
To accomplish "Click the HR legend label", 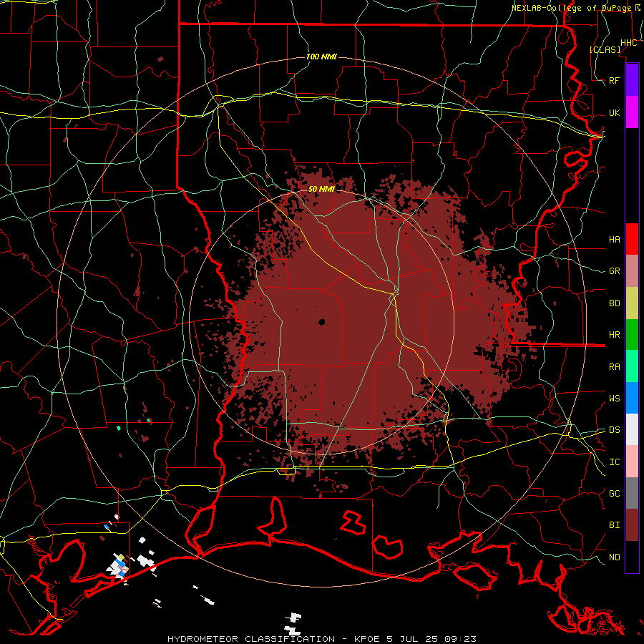I will [x=614, y=335].
